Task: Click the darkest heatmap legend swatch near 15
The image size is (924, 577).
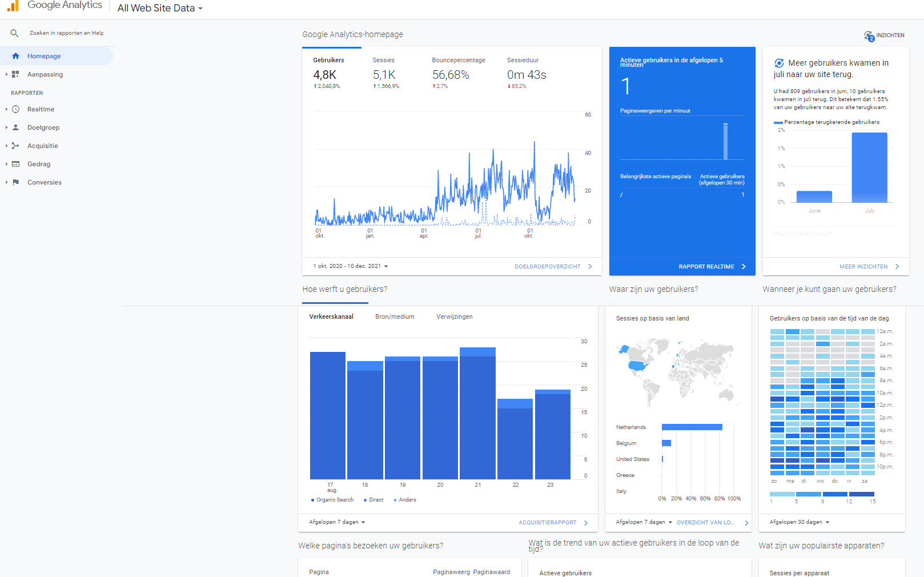Action: click(x=861, y=494)
